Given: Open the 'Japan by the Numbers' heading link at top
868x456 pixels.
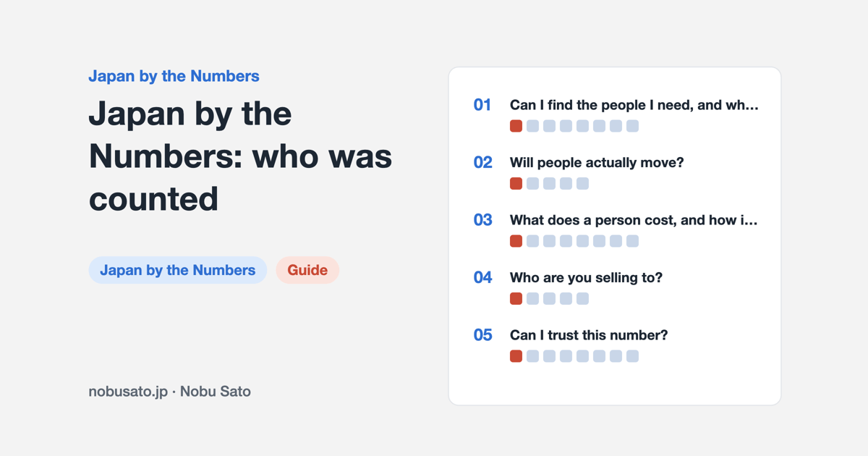Looking at the screenshot, I should 174,76.
